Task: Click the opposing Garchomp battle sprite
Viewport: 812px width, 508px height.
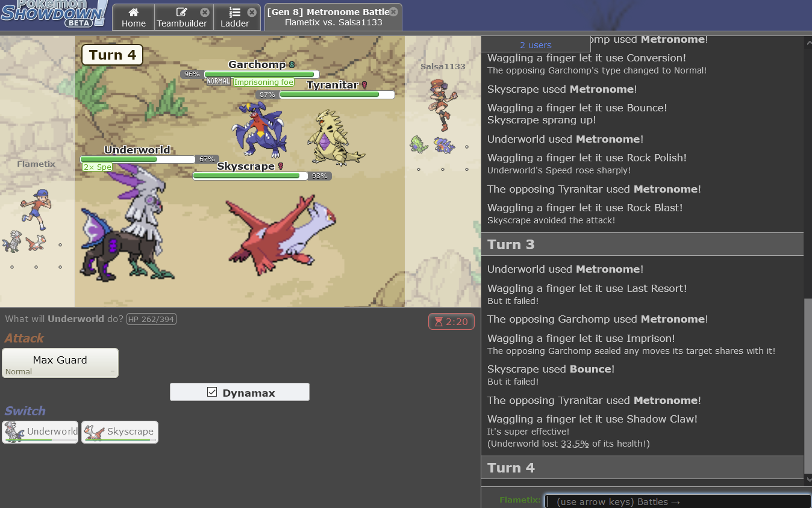Action: [x=260, y=131]
